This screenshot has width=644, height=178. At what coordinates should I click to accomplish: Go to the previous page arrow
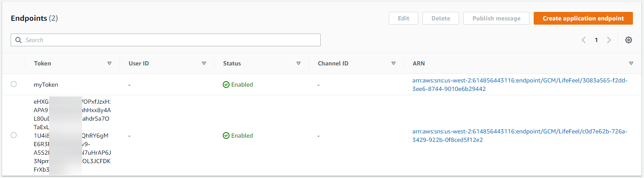pyautogui.click(x=584, y=40)
